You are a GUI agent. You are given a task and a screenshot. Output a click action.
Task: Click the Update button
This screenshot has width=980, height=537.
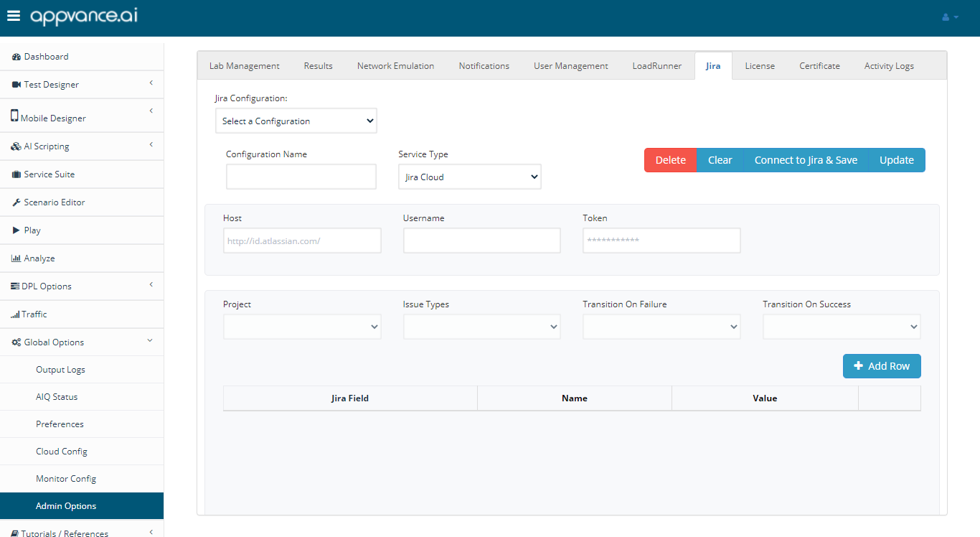click(x=897, y=160)
